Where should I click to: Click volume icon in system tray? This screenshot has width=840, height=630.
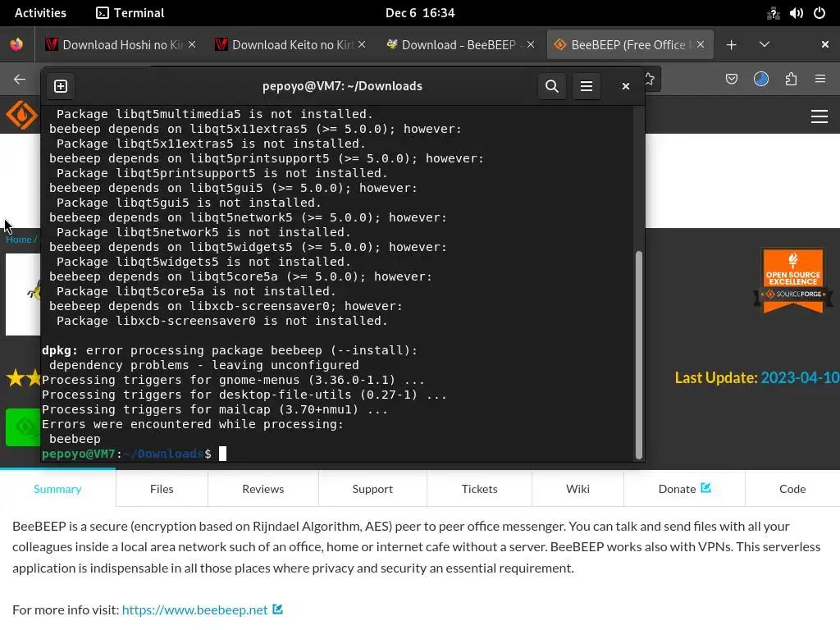click(796, 13)
